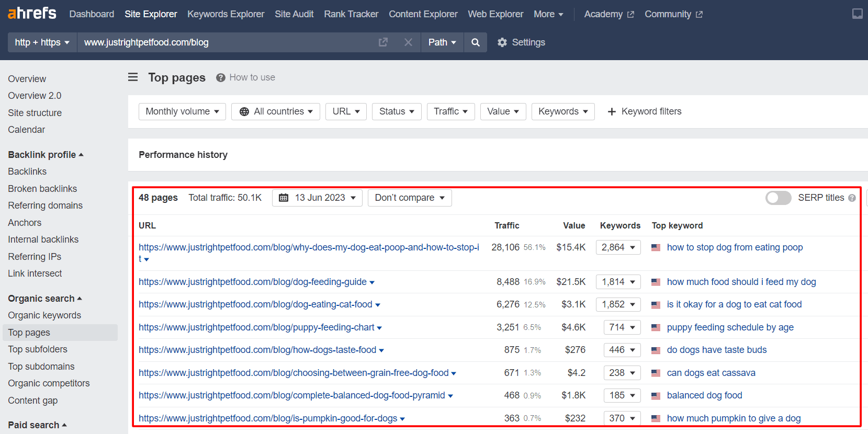Expand the 1,814 keywords dropdown
Screen dimensions: 868x434
pos(618,282)
